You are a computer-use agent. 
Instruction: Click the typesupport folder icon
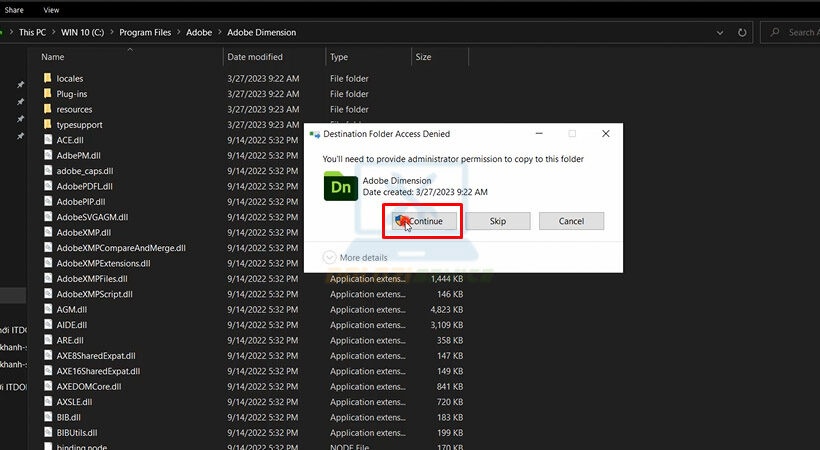[x=47, y=125]
